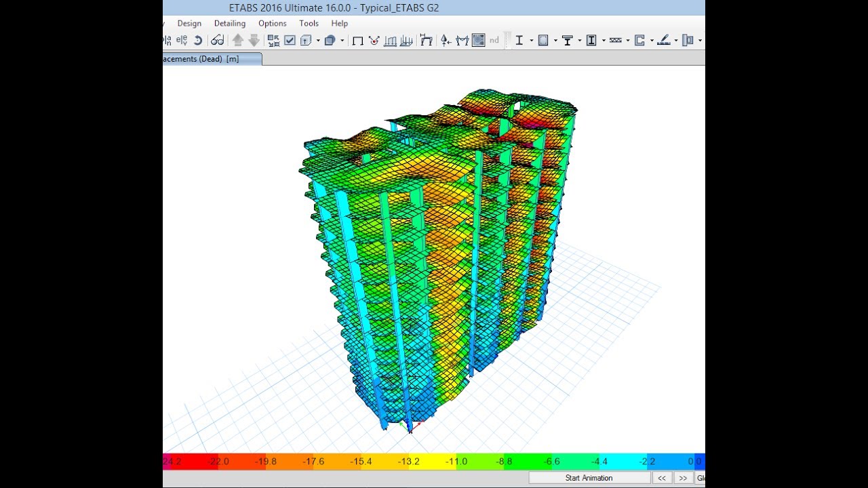Show deformed shape icon
868x488 pixels.
tap(374, 41)
